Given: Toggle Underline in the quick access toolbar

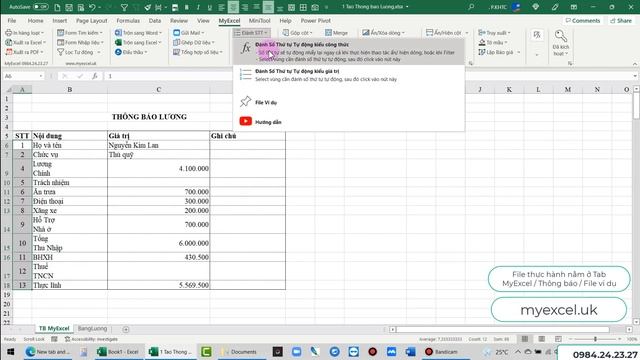Looking at the screenshot, I should pyautogui.click(x=209, y=7).
